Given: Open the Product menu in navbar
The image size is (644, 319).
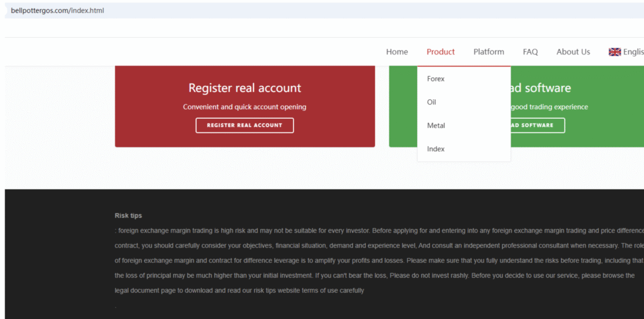Looking at the screenshot, I should pos(440,52).
